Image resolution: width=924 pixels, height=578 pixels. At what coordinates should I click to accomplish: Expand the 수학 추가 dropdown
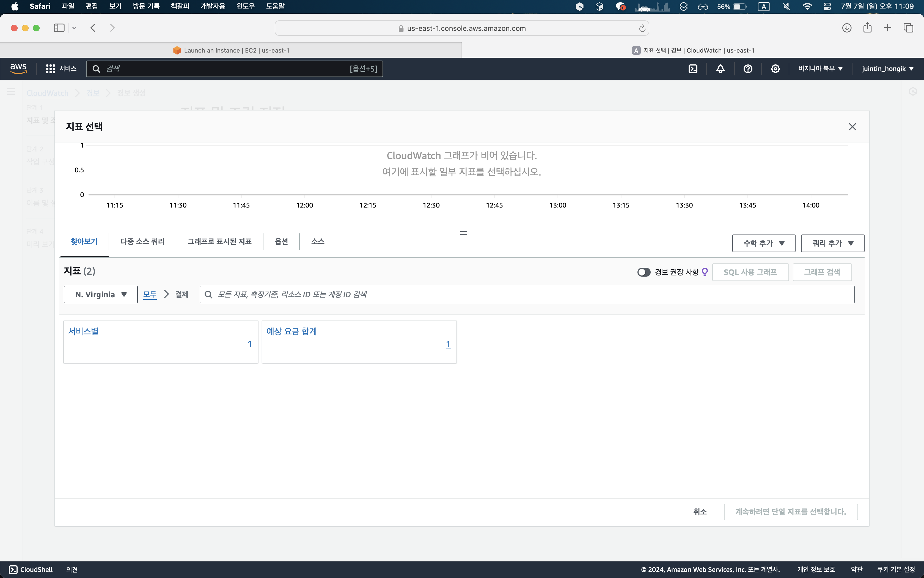click(764, 243)
